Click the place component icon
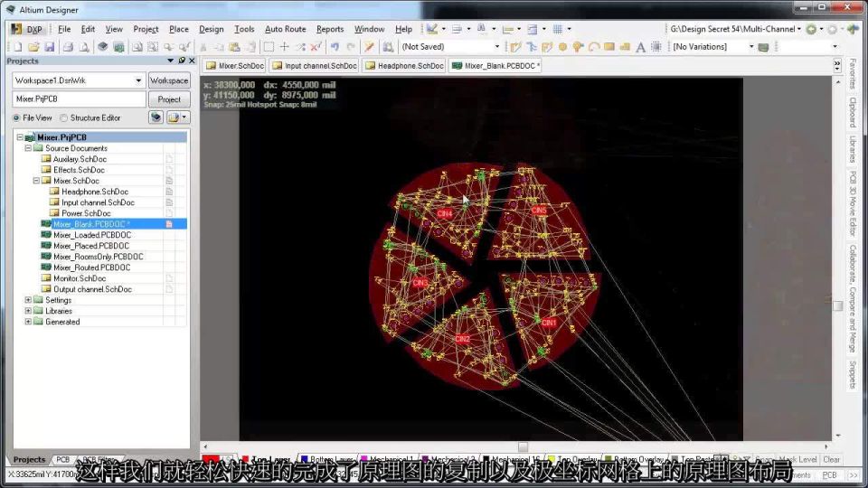This screenshot has height=488, width=868. pyautogui.click(x=656, y=47)
